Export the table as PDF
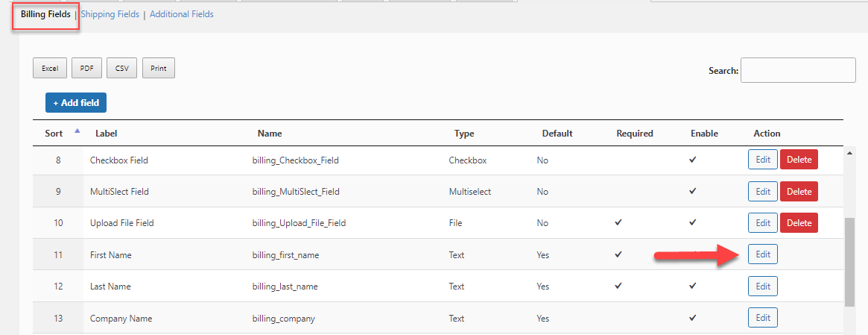The width and height of the screenshot is (868, 335). click(86, 69)
